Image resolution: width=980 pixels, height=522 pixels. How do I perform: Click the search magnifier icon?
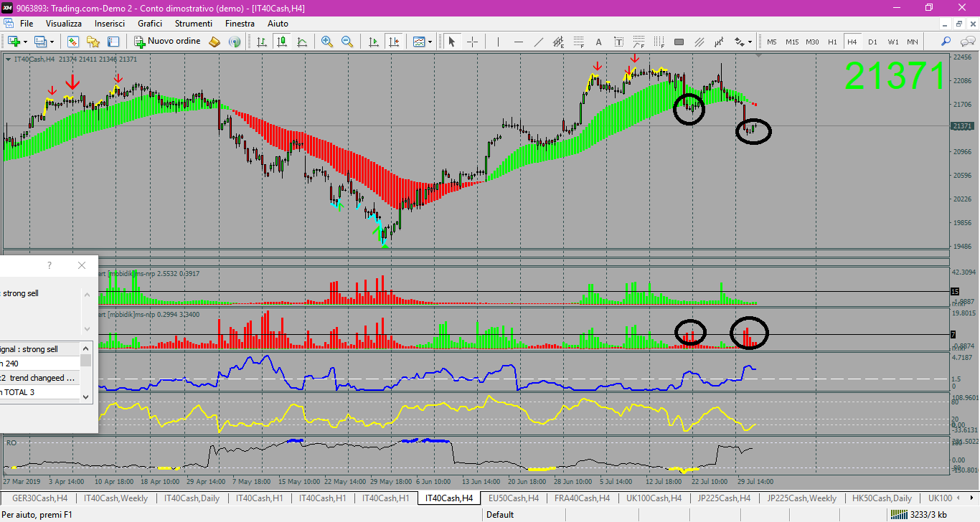[x=946, y=42]
